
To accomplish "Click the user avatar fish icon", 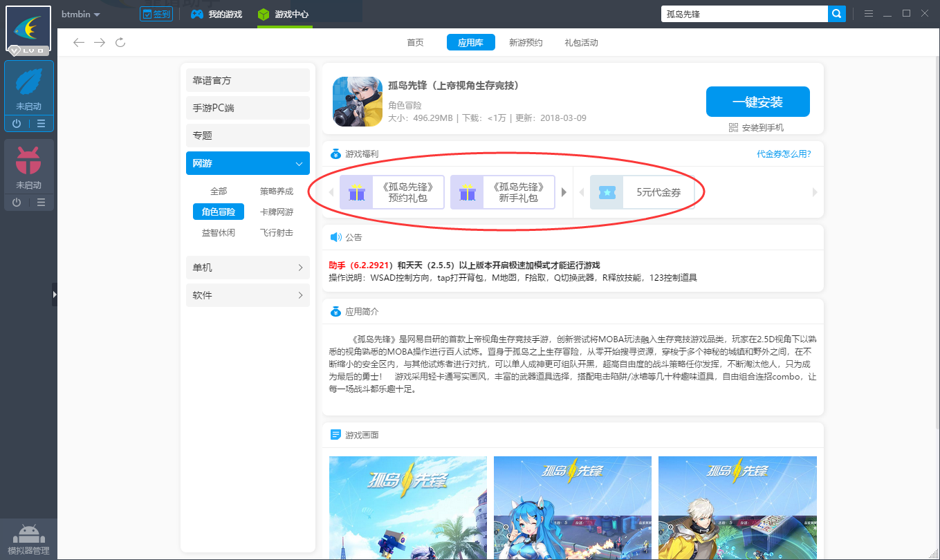I will pyautogui.click(x=28, y=28).
